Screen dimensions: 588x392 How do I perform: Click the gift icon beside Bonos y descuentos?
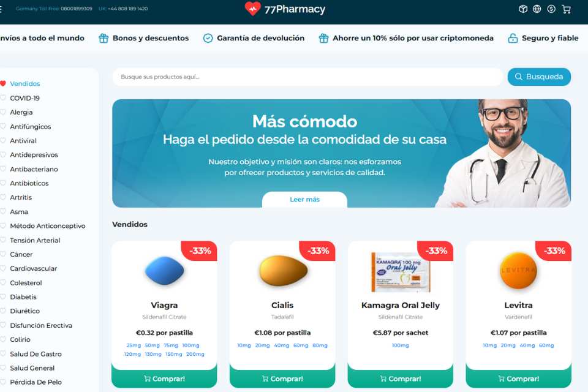(104, 38)
